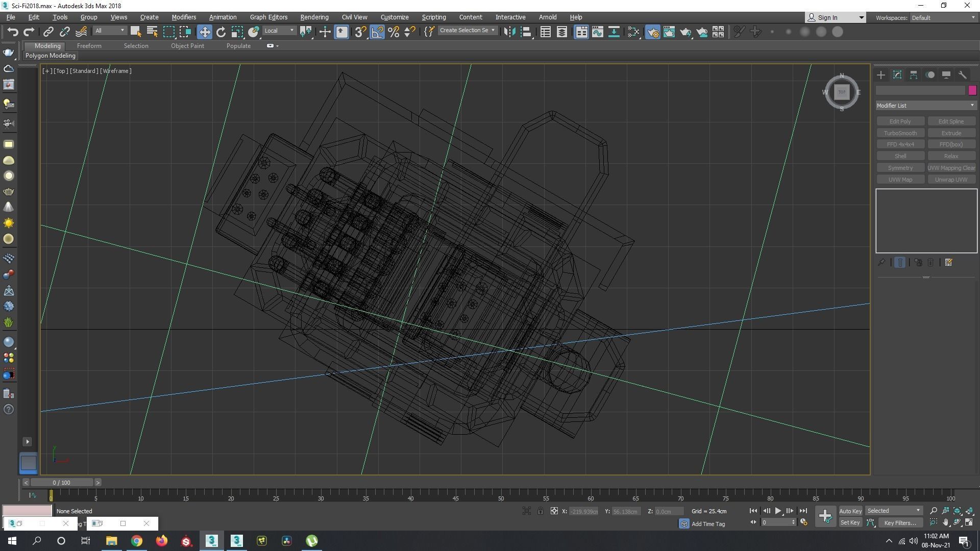
Task: Expand the Sign In dropdown arrow
Action: click(x=861, y=18)
